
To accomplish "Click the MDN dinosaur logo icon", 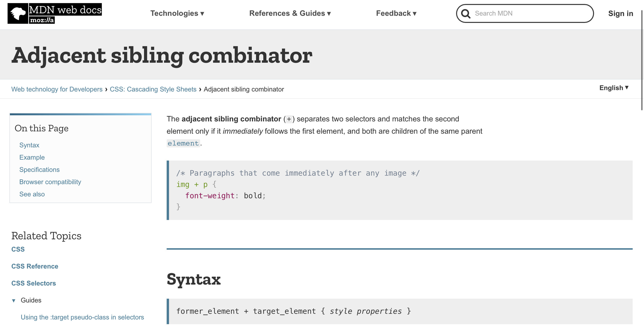I will (18, 13).
